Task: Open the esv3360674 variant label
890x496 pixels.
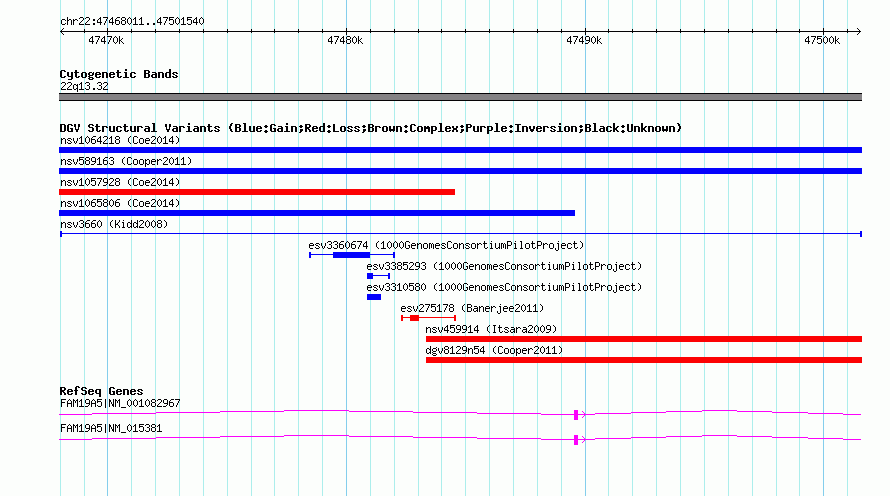Action: click(x=446, y=245)
